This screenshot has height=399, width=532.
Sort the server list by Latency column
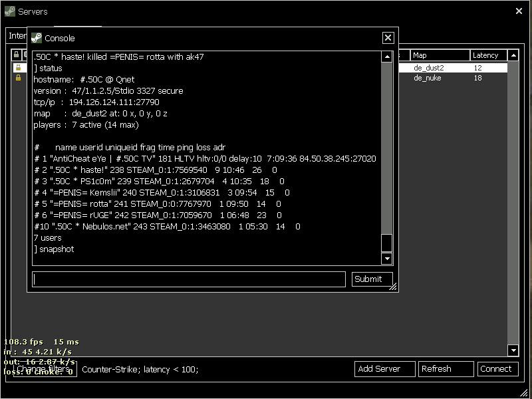click(x=489, y=55)
